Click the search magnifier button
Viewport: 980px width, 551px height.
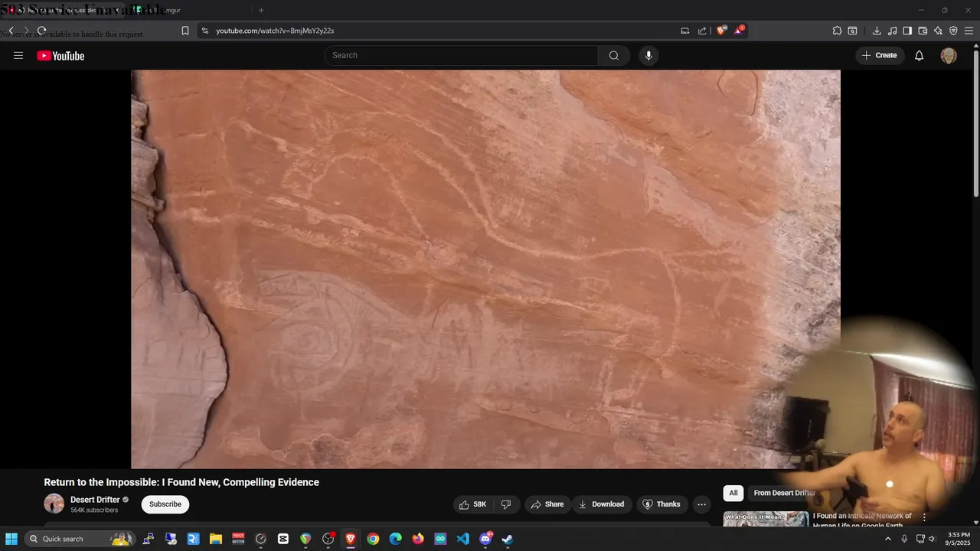coord(614,55)
